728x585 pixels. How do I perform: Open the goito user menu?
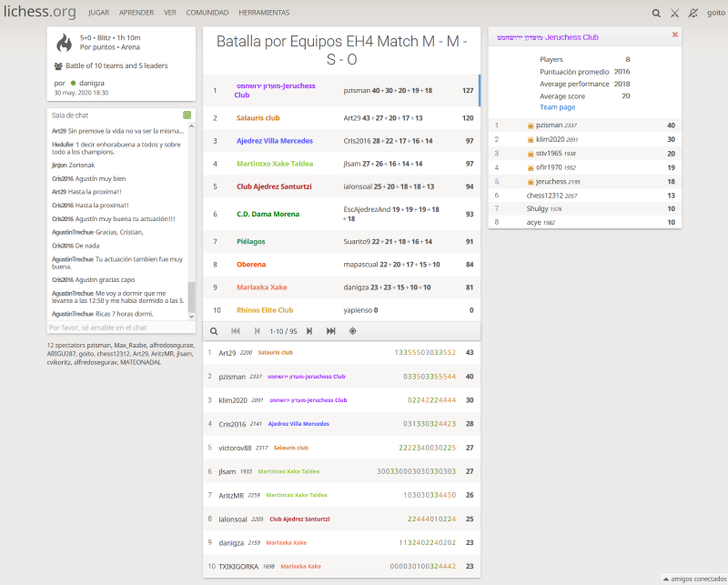point(715,13)
